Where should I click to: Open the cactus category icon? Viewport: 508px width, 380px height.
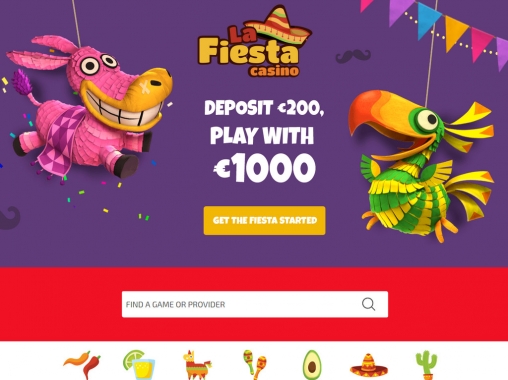[x=426, y=365]
